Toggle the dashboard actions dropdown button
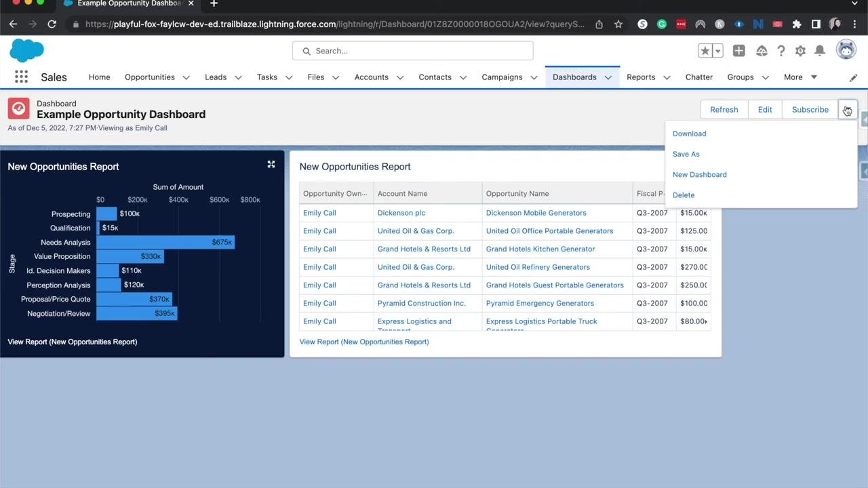The image size is (868, 488). point(848,110)
